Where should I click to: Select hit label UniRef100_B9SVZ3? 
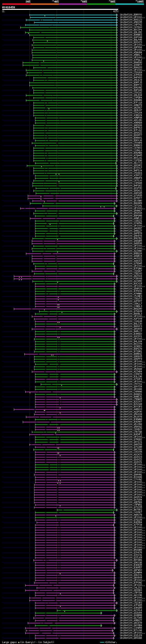(131, 42)
